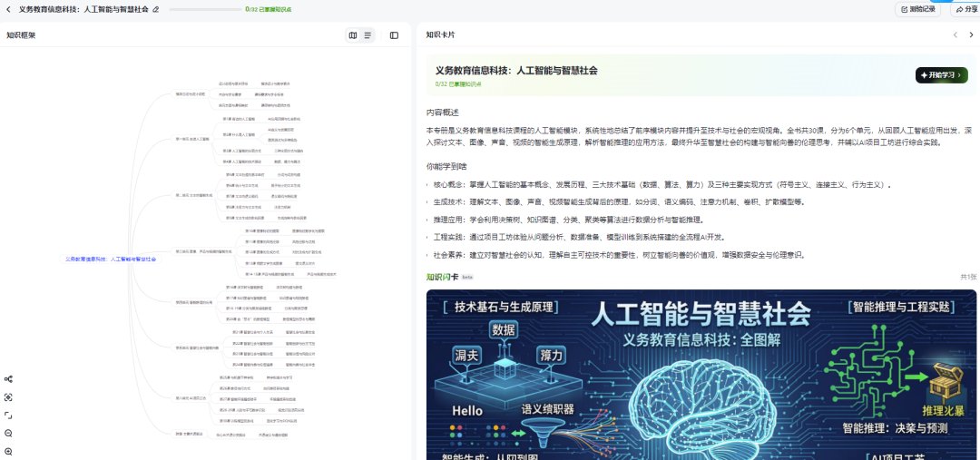
Task: Select node 第2课 什么是人工智能
Action: (239, 134)
